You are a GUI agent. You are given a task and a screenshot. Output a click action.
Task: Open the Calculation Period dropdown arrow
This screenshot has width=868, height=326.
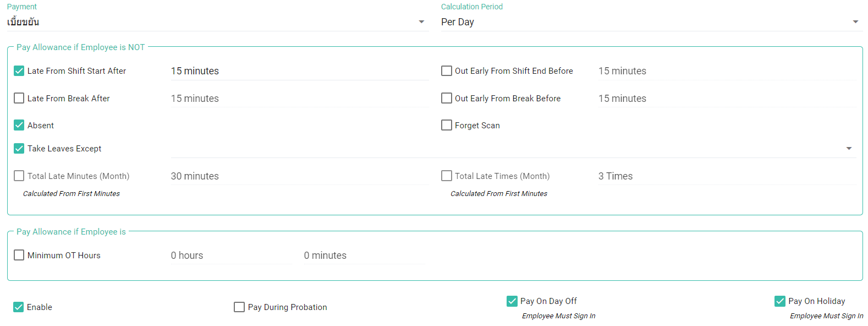coord(855,22)
